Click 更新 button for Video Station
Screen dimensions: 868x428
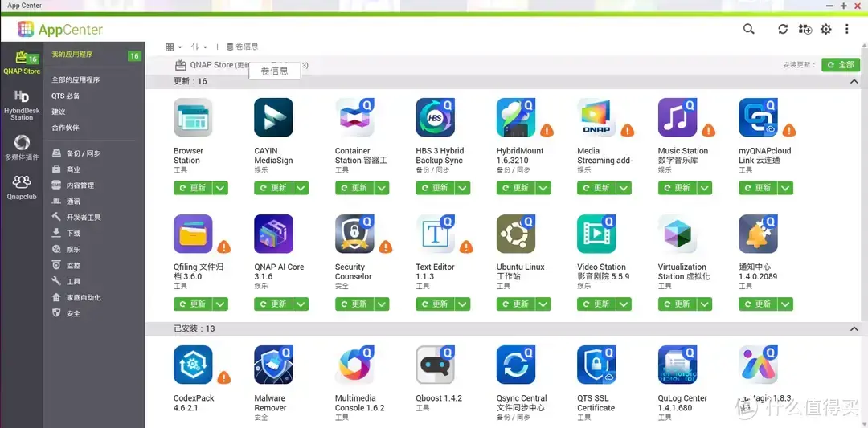[596, 304]
